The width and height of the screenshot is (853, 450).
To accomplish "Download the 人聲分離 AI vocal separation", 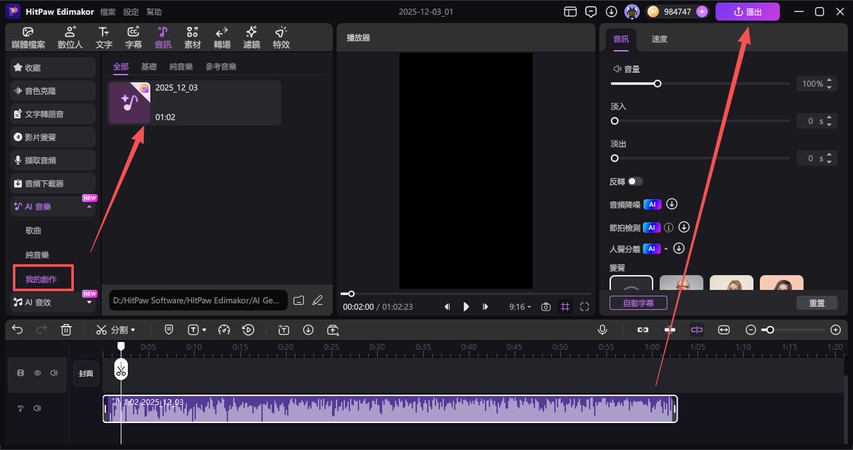I will tap(679, 249).
